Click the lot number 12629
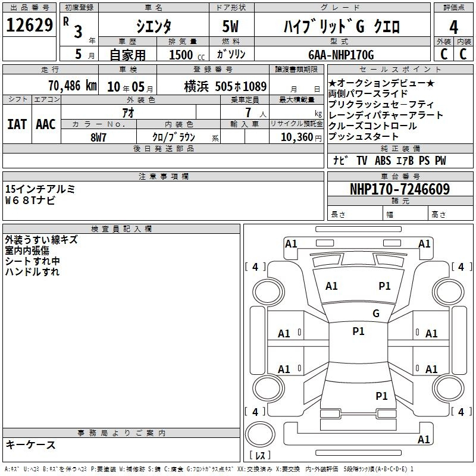The width and height of the screenshot is (476, 476). click(29, 25)
